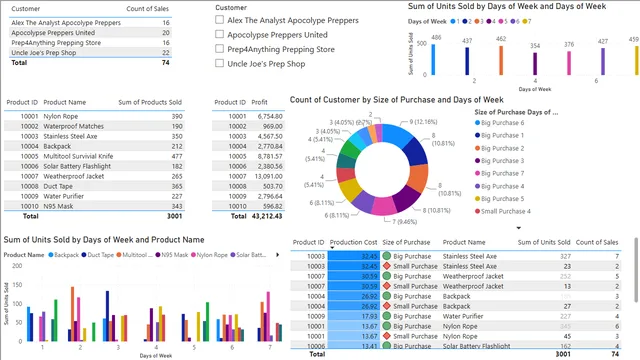The width and height of the screenshot is (640, 360).
Task: Click green circle icon for Big Purchase Stainless Steel Axe
Action: 387,256
